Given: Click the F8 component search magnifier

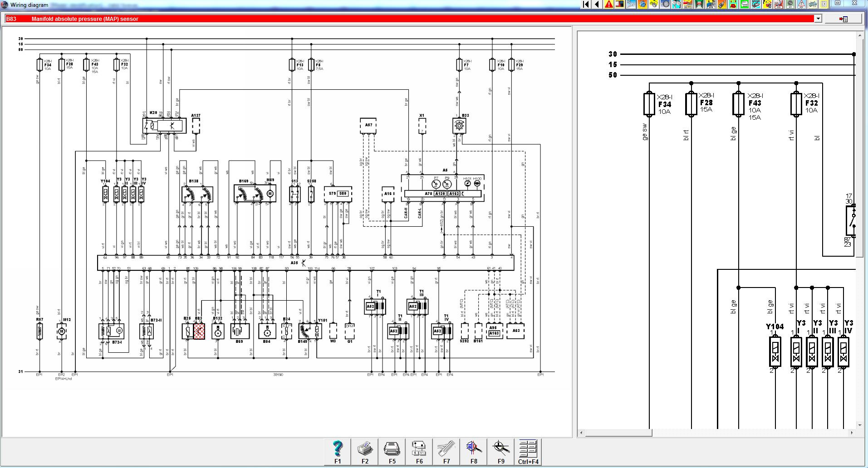Looking at the screenshot, I should 474,452.
